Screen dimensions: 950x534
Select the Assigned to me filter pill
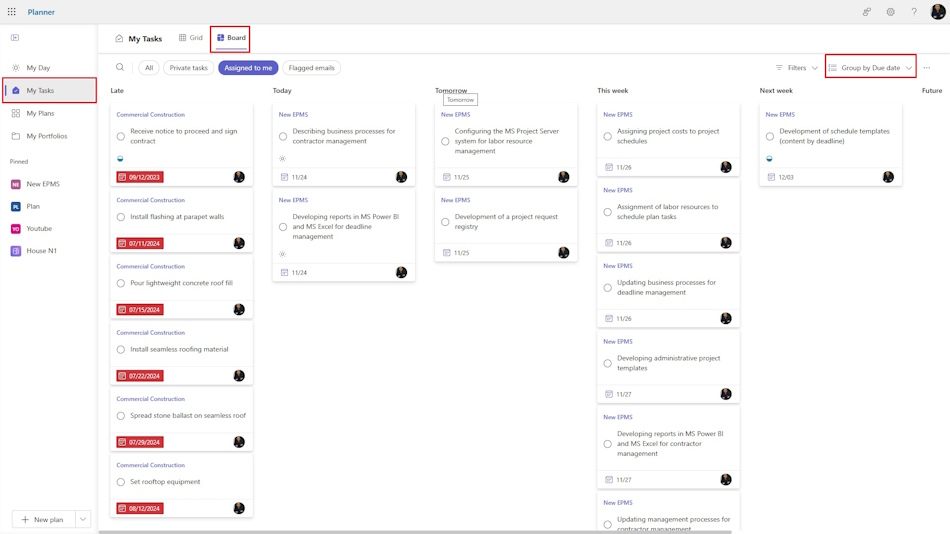pos(248,68)
